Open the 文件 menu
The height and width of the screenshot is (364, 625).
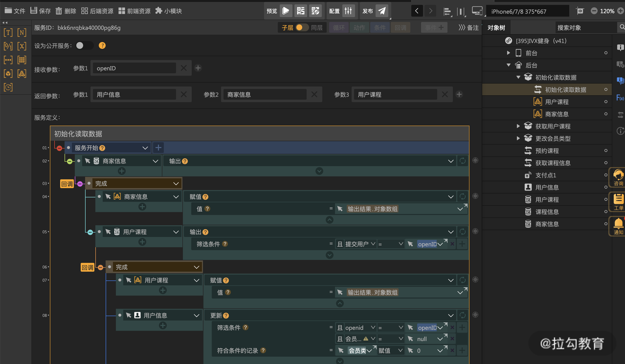(15, 11)
